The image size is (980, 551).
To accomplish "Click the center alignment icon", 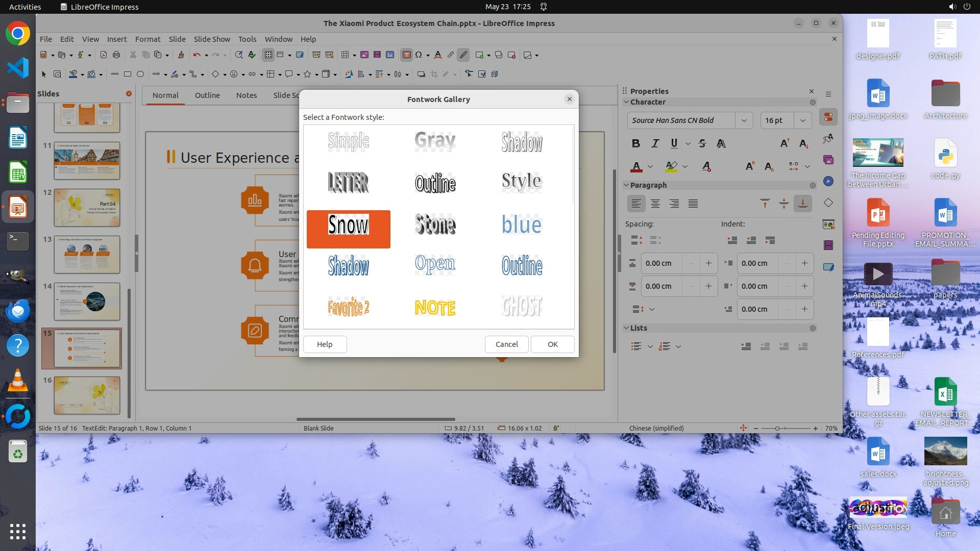I will point(655,204).
